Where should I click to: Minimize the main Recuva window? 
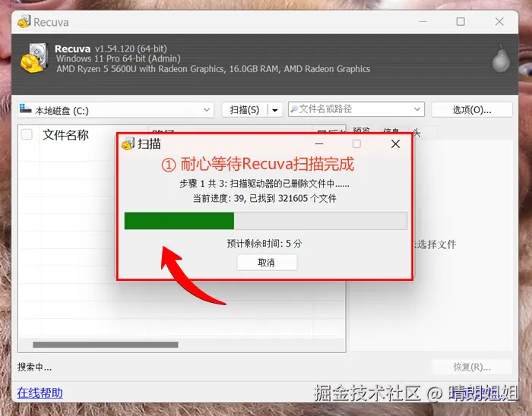click(x=423, y=22)
